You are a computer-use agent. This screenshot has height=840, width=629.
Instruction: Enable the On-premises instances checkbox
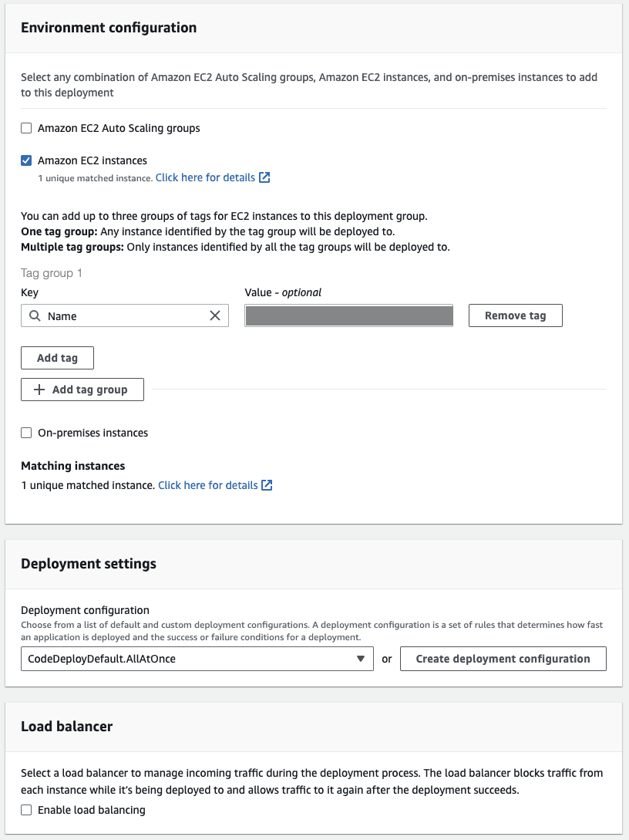point(27,433)
